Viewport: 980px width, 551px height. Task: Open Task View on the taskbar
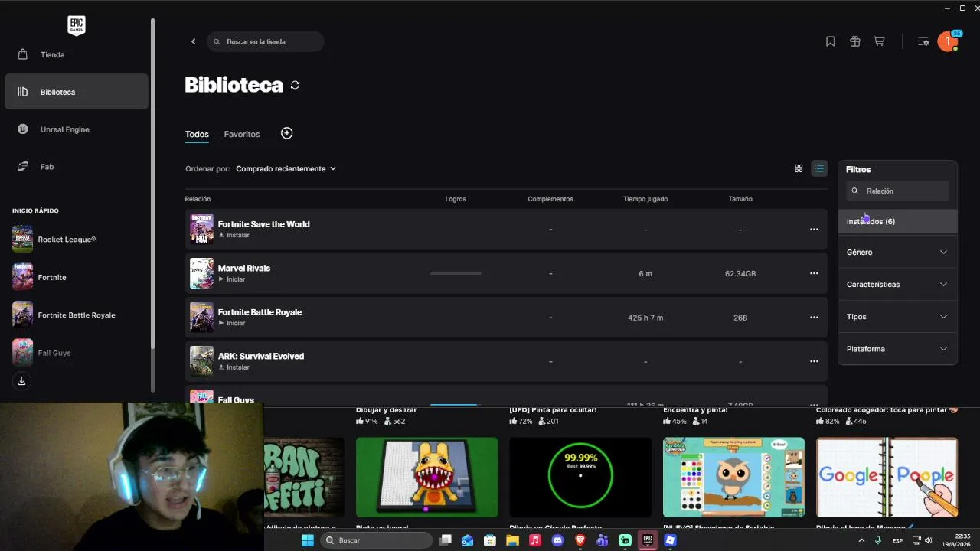point(446,540)
